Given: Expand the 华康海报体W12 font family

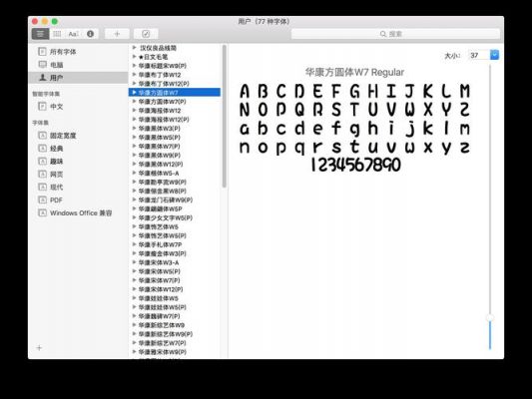Looking at the screenshot, I should pos(135,110).
